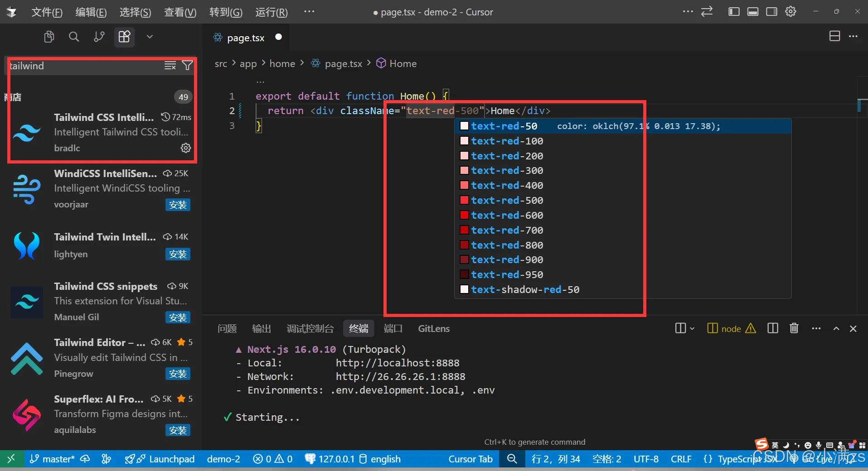868x471 pixels.
Task: Select the text-shadow-red-50 completion item
Action: 623,289
